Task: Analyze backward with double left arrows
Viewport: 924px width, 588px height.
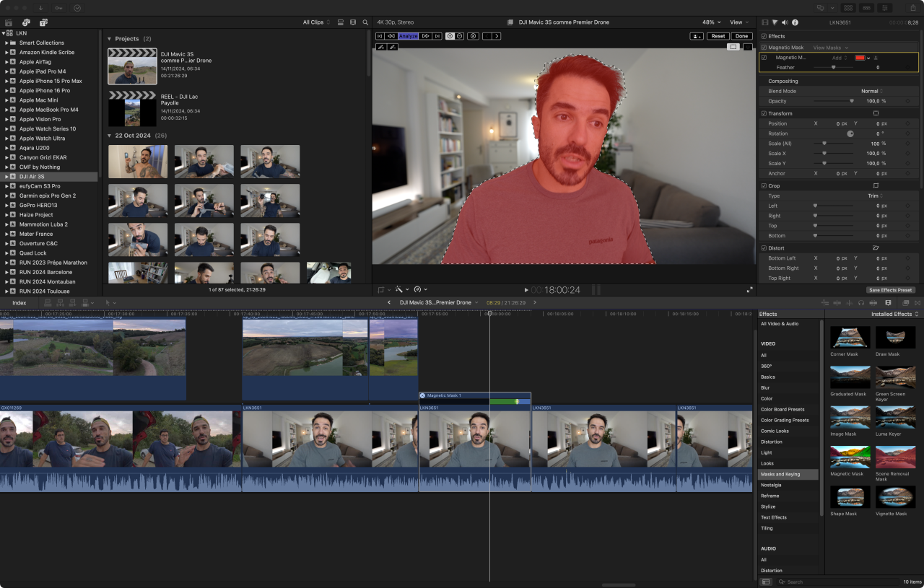Action: (x=391, y=36)
